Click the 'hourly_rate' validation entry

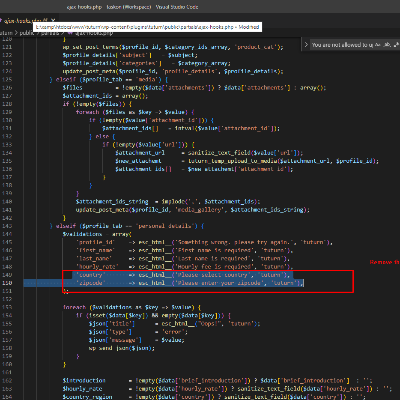pyautogui.click(x=184, y=267)
